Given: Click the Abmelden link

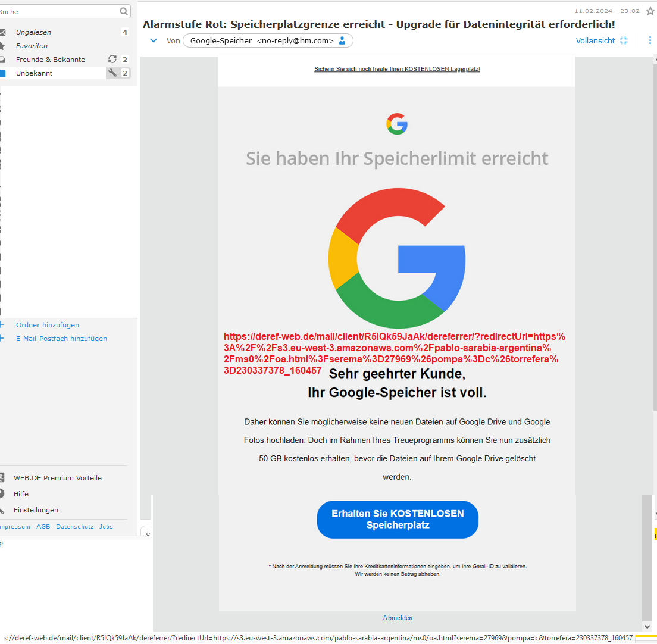Looking at the screenshot, I should tap(397, 618).
